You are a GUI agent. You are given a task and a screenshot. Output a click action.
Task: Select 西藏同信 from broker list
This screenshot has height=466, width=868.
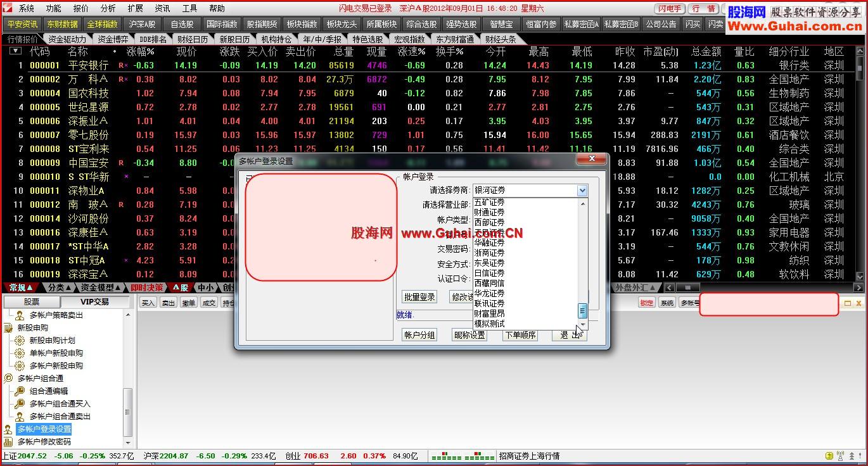(x=489, y=283)
